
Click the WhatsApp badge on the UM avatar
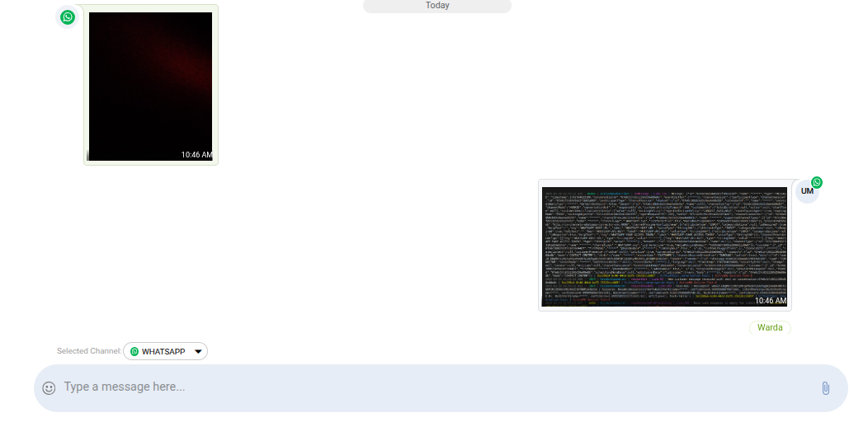coord(816,183)
